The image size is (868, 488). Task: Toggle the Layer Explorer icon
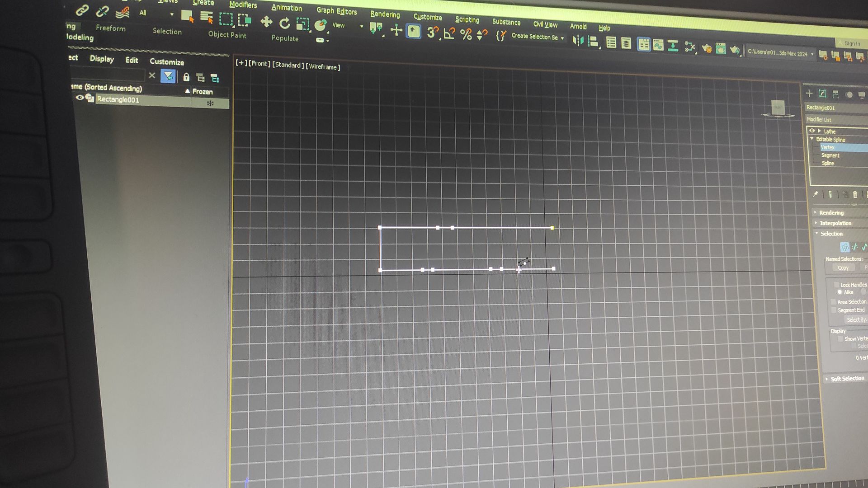click(x=626, y=43)
